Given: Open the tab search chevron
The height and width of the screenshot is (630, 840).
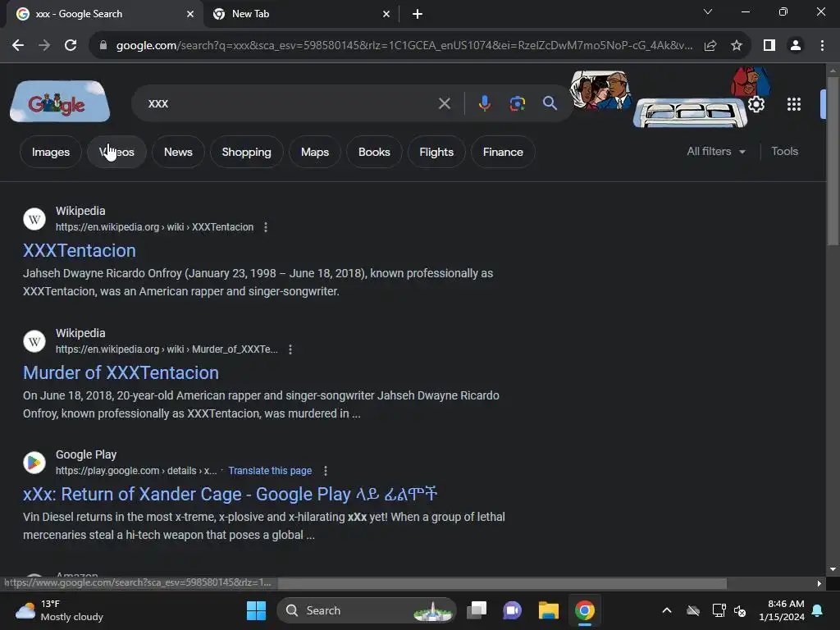Looking at the screenshot, I should pos(708,11).
